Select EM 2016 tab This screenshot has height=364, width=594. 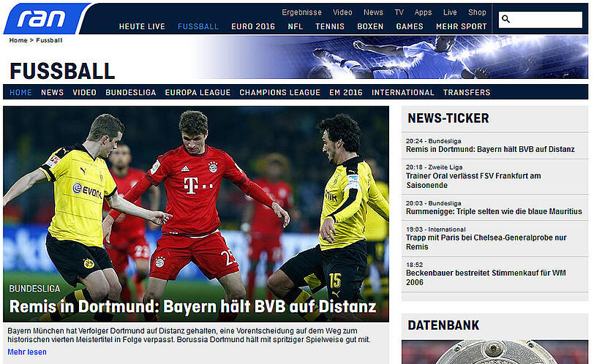[x=345, y=92]
